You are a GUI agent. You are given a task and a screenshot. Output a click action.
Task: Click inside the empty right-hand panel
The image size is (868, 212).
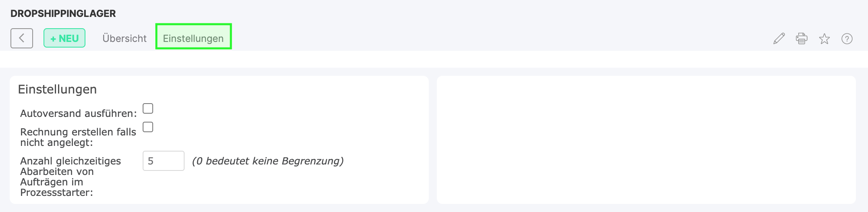tap(646, 139)
